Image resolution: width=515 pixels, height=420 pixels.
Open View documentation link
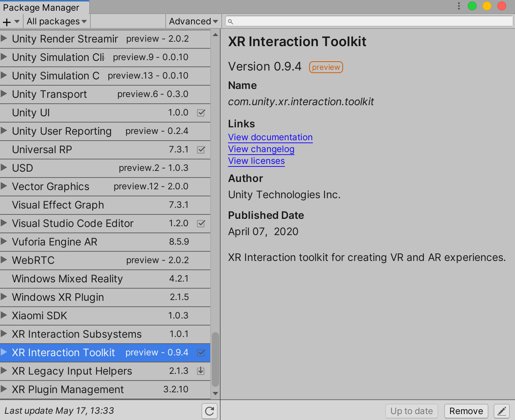[x=270, y=137]
